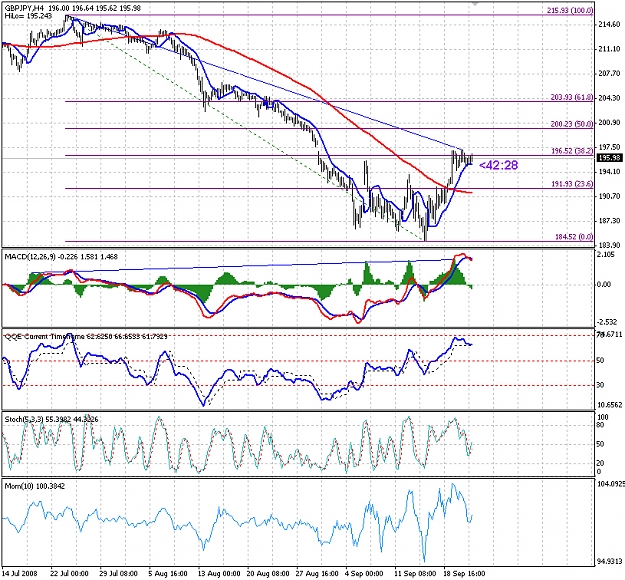Click the 211.10 price scale value
The height and width of the screenshot is (580, 625).
point(609,49)
